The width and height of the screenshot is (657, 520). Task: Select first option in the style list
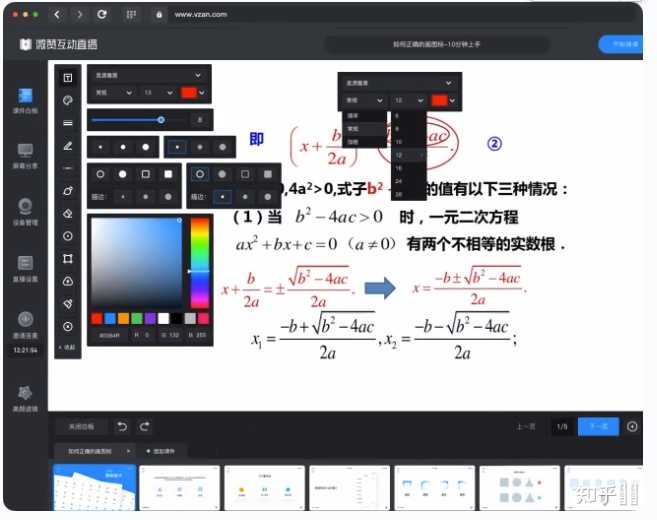(364, 116)
